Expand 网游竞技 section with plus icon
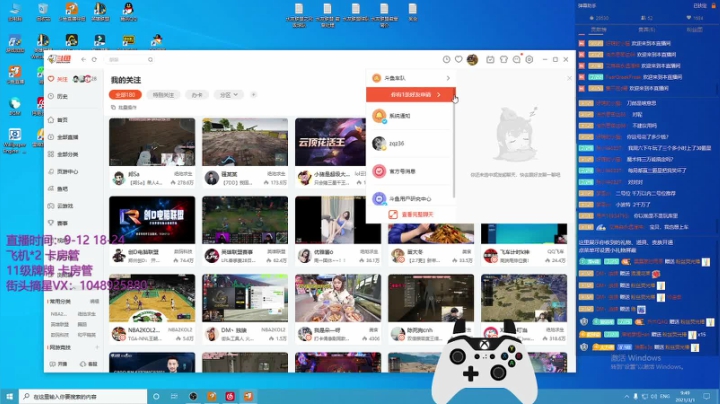The height and width of the screenshot is (404, 720). tap(97, 348)
